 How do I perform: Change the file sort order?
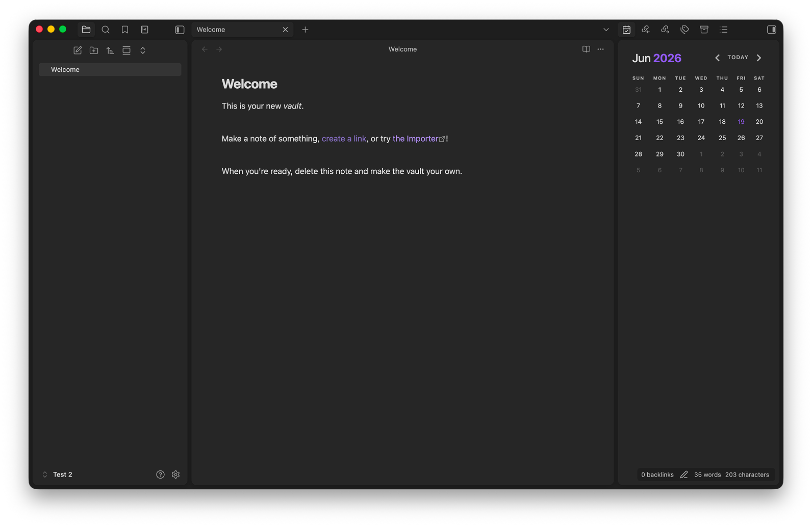click(x=110, y=50)
